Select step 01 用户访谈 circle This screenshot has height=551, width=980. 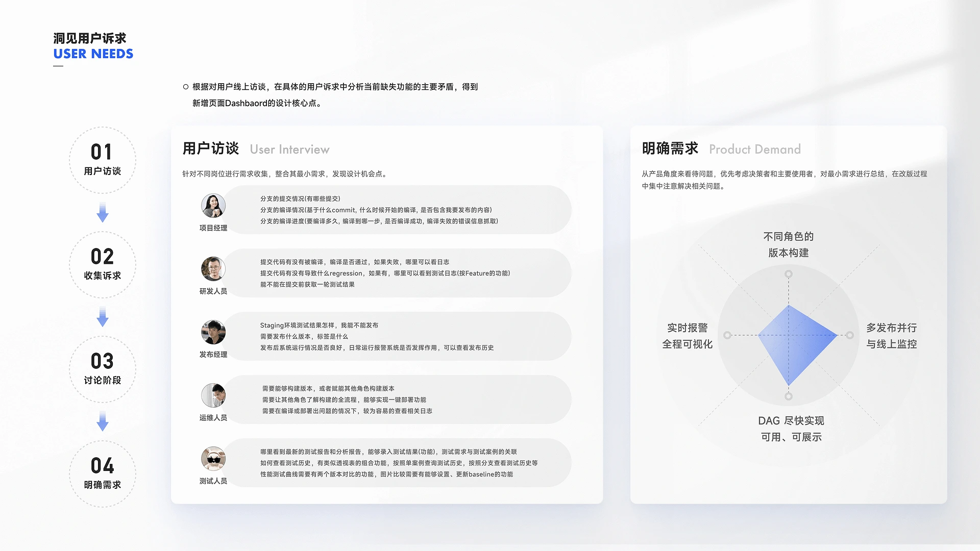[103, 160]
